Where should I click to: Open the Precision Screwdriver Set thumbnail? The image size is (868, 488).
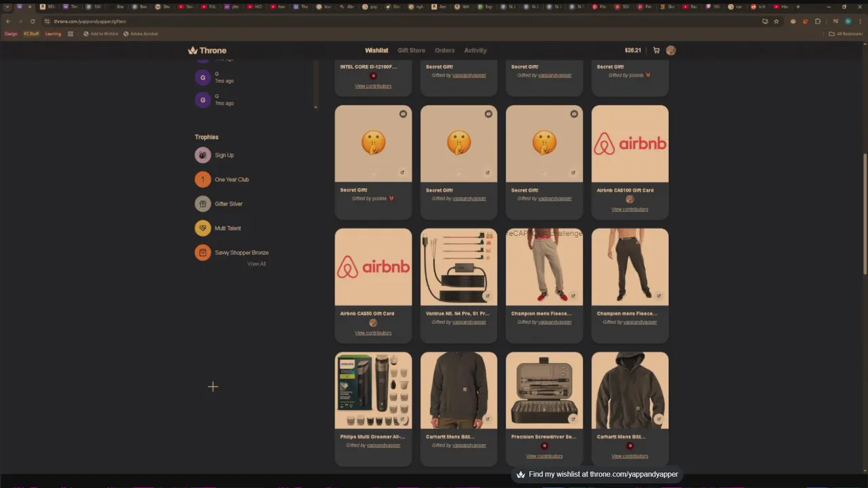(544, 390)
